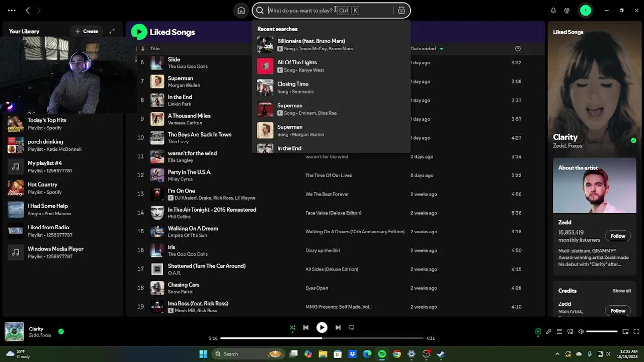Open Dropbox from the taskbar

353,354
